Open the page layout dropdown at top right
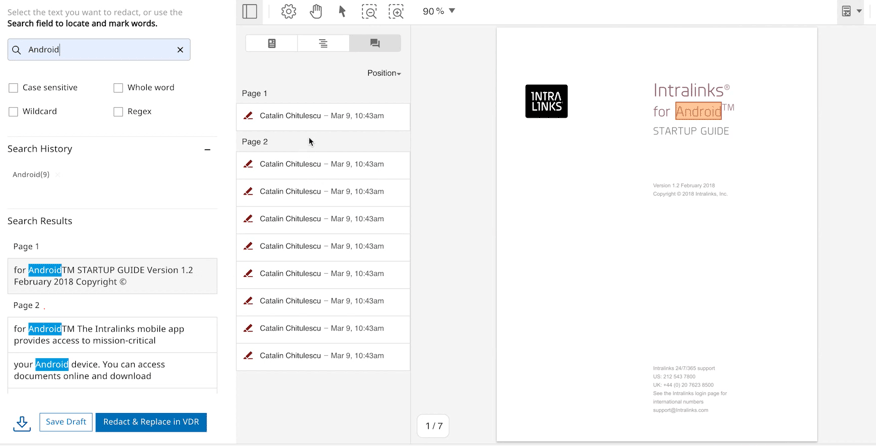The height and width of the screenshot is (446, 876). point(851,11)
